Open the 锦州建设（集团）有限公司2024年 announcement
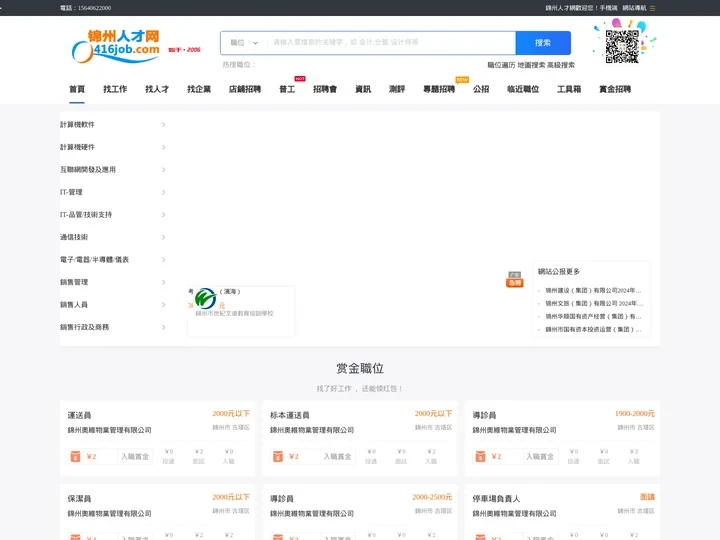This screenshot has width=720, height=540. coord(593,291)
